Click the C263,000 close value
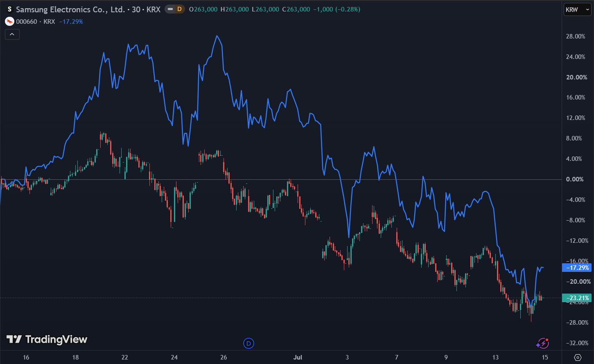594x364 pixels. [296, 9]
